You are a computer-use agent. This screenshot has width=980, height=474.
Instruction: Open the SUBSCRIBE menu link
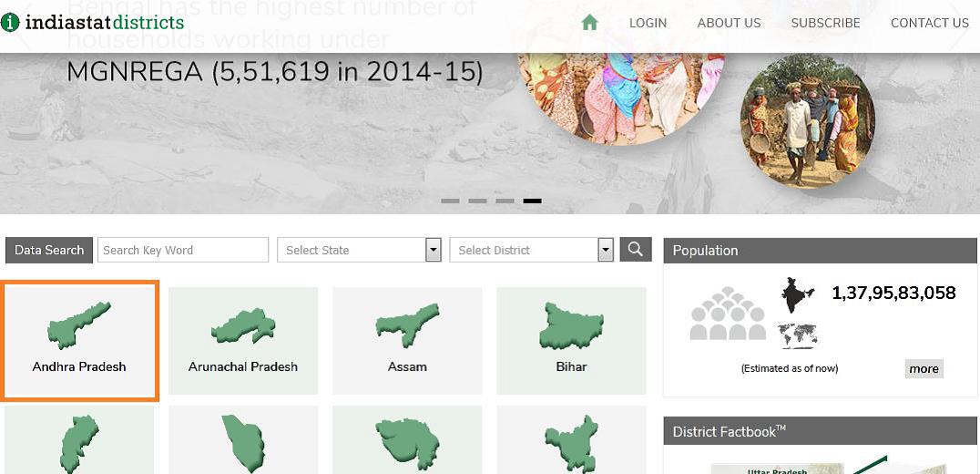(825, 23)
